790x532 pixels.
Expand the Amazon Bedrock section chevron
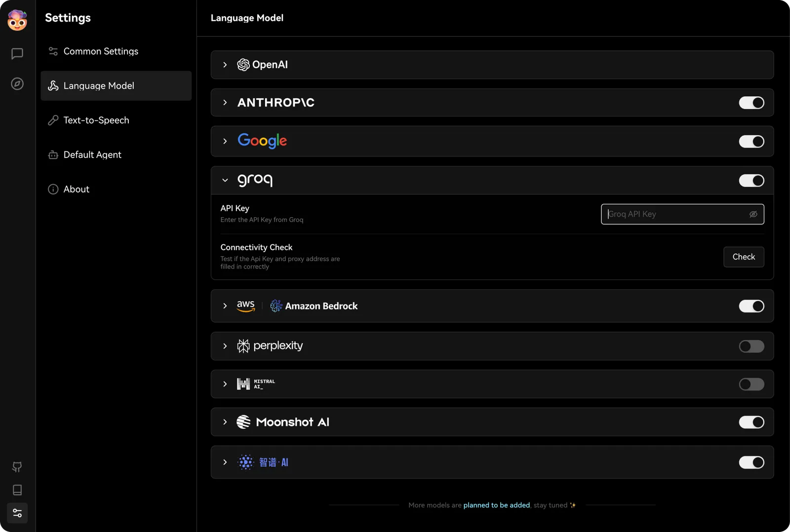pos(225,306)
